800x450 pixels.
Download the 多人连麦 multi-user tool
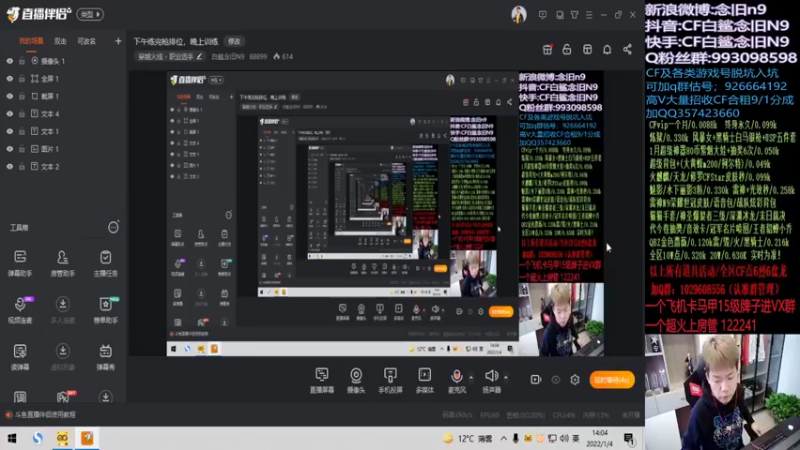[x=63, y=310]
